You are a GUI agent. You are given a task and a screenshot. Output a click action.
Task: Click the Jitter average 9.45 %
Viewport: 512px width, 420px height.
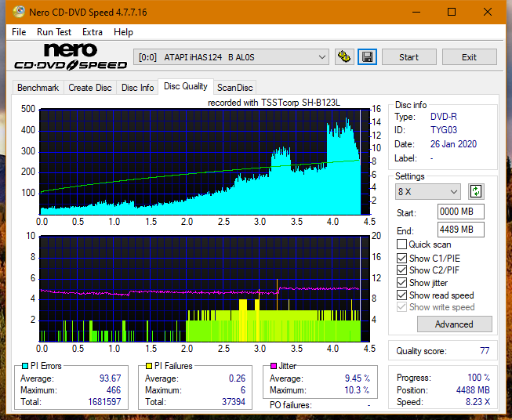[x=358, y=378]
